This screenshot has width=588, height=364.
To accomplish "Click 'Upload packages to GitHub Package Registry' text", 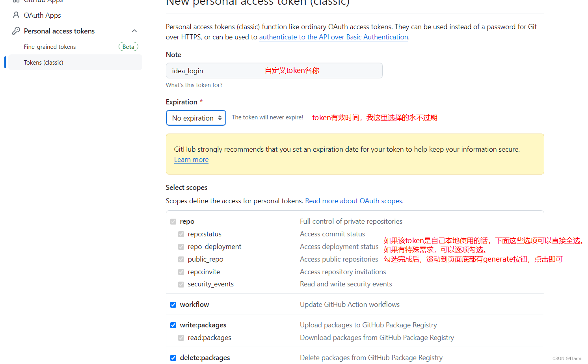I will (368, 325).
